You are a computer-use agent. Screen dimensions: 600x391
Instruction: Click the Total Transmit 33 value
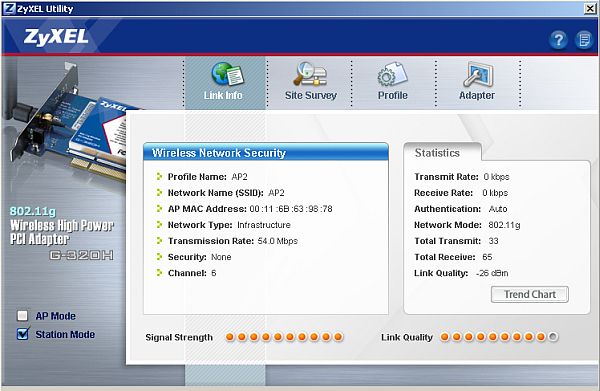[493, 241]
